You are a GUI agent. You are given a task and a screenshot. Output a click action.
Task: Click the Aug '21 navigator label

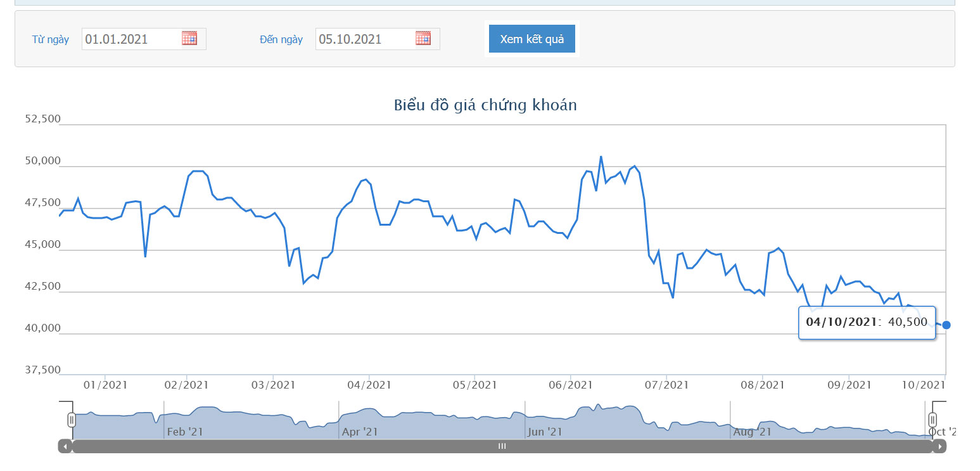click(753, 432)
